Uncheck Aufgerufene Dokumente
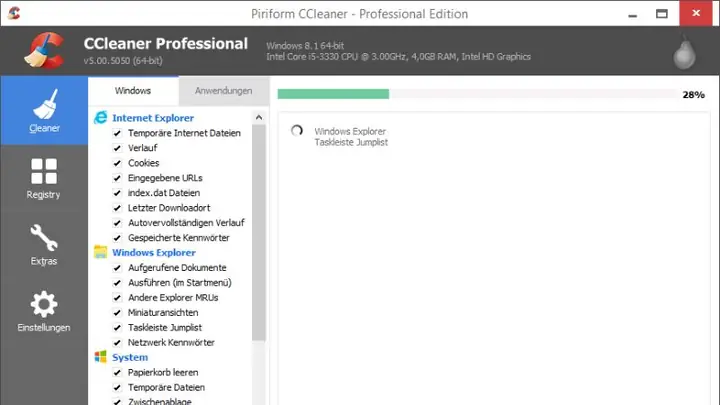This screenshot has width=720, height=405. coord(117,268)
